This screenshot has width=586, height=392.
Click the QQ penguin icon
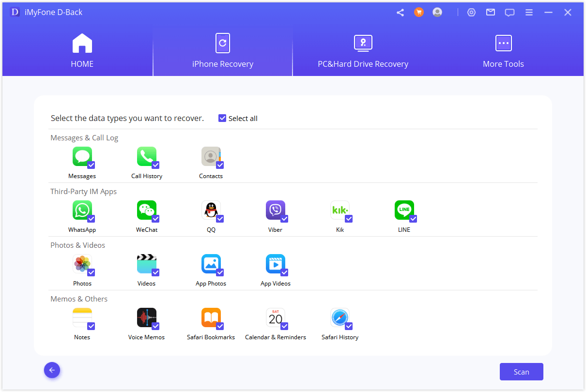click(x=211, y=210)
